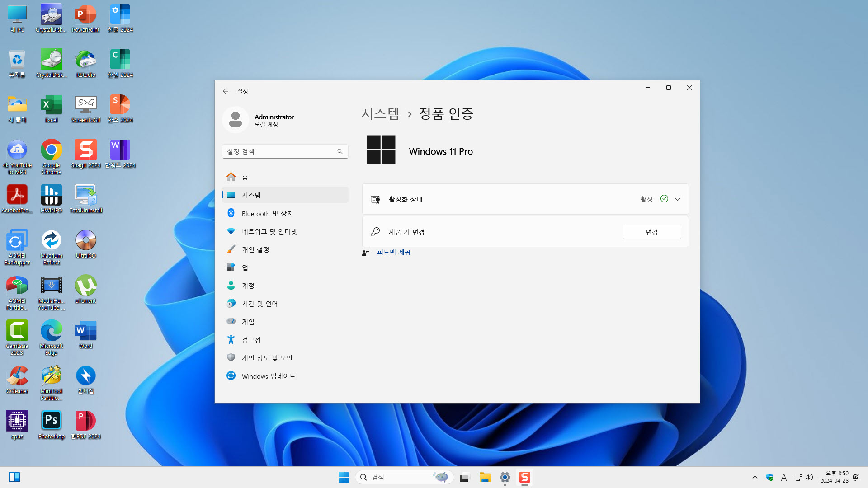The height and width of the screenshot is (488, 868).
Task: Open Windows 업데이트 settings
Action: [285, 376]
